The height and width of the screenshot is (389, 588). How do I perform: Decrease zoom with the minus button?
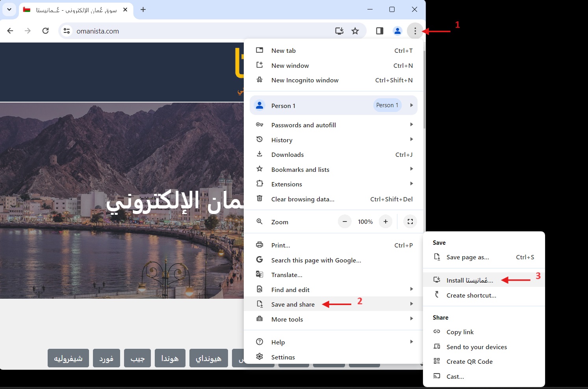345,221
